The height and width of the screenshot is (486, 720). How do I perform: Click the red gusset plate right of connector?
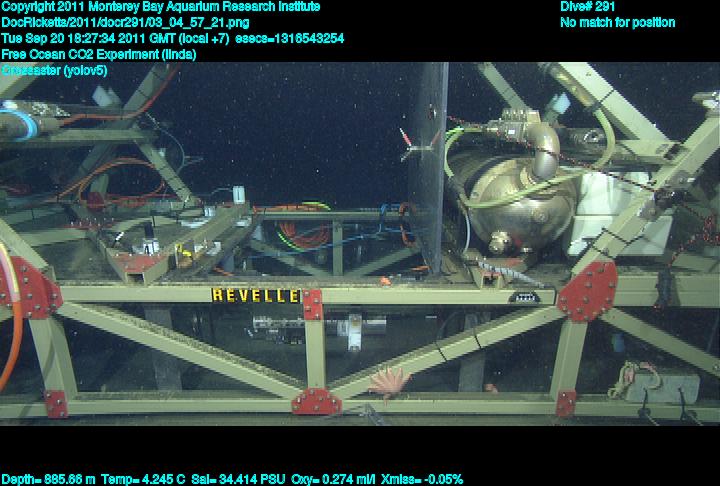coord(587,291)
